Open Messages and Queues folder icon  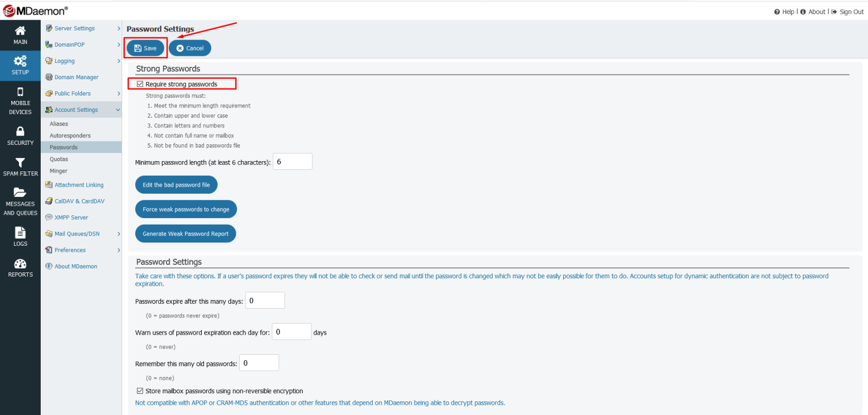pyautogui.click(x=20, y=192)
